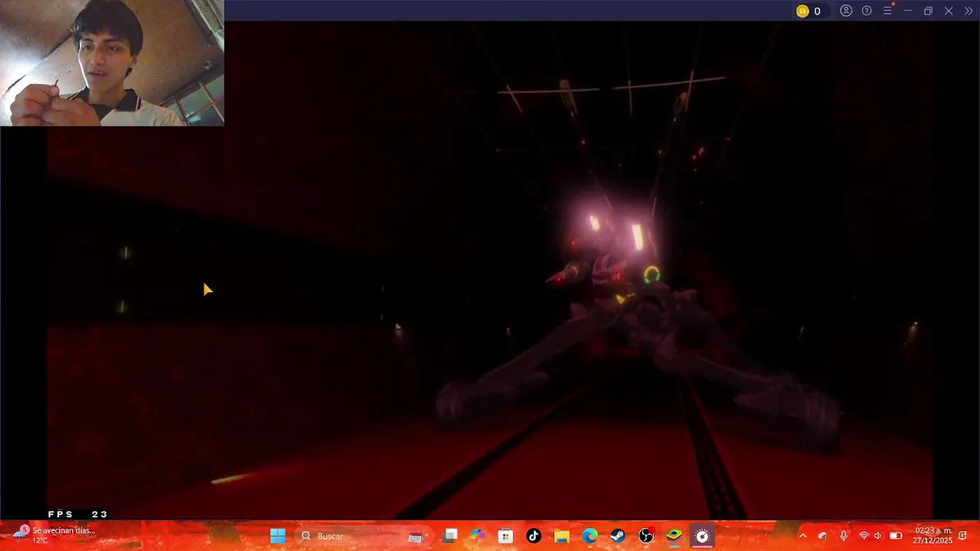Click the webcam overlay thumbnail
This screenshot has width=980, height=551.
click(112, 63)
